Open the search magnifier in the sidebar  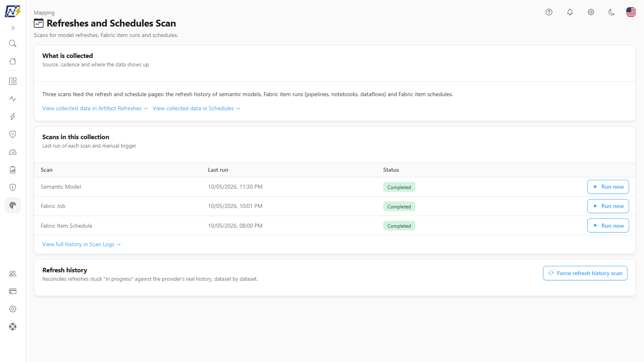13,43
